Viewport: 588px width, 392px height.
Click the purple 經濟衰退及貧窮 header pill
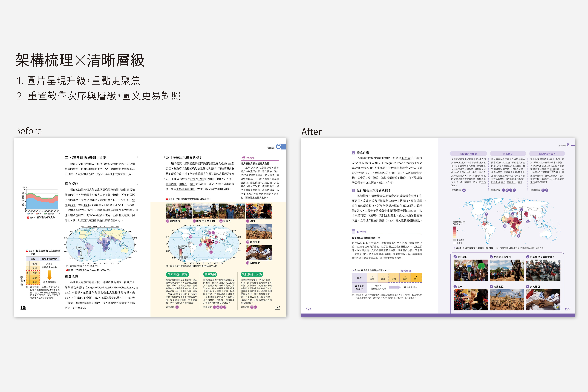pyautogui.click(x=468, y=154)
